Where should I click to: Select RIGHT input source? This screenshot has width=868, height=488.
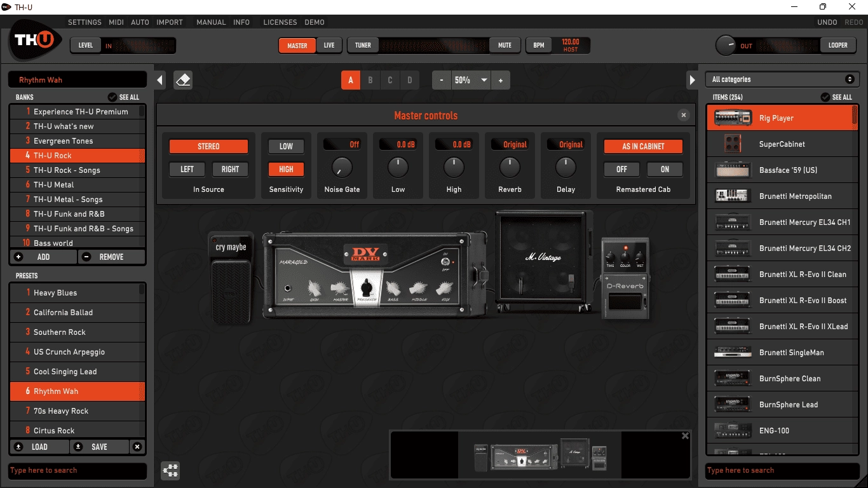pyautogui.click(x=230, y=169)
